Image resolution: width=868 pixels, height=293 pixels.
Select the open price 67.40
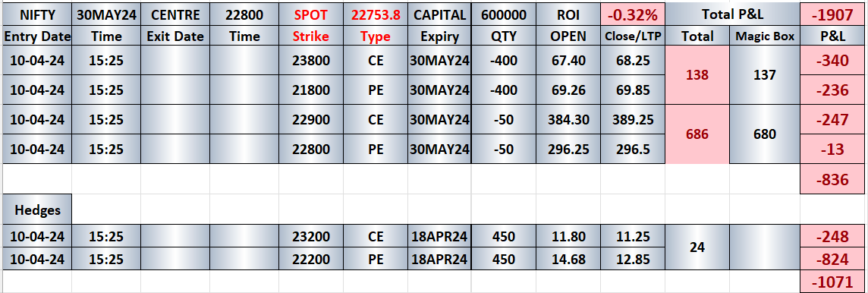[568, 61]
